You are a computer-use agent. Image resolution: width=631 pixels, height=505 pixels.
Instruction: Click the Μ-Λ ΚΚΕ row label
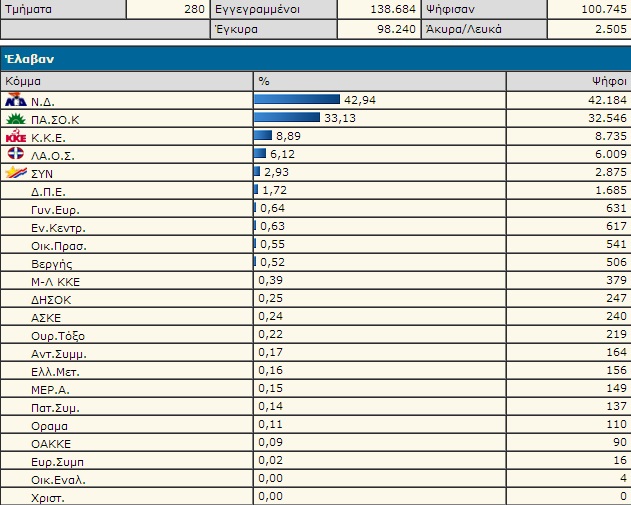tap(56, 282)
